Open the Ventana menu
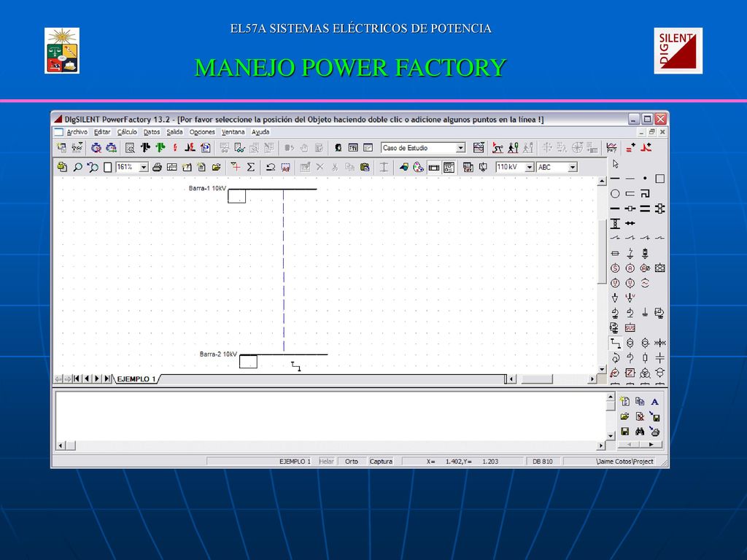Image resolution: width=747 pixels, height=560 pixels. 233,132
